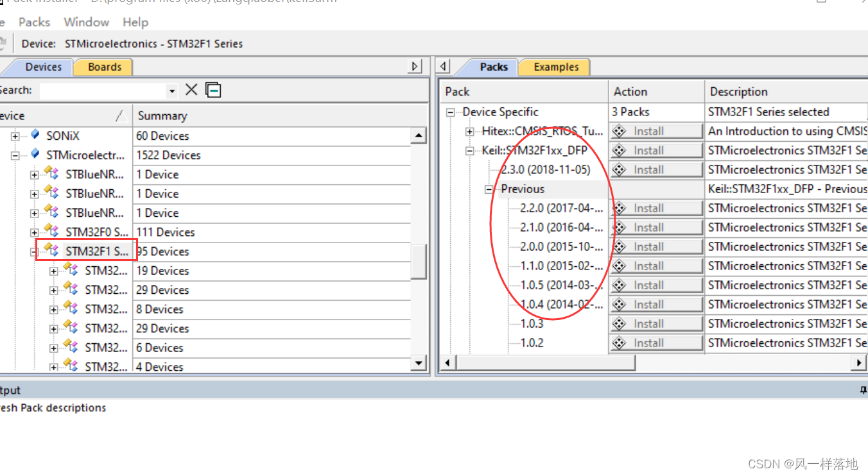The width and height of the screenshot is (868, 476).
Task: Click the device list scroll-down arrow
Action: (419, 363)
